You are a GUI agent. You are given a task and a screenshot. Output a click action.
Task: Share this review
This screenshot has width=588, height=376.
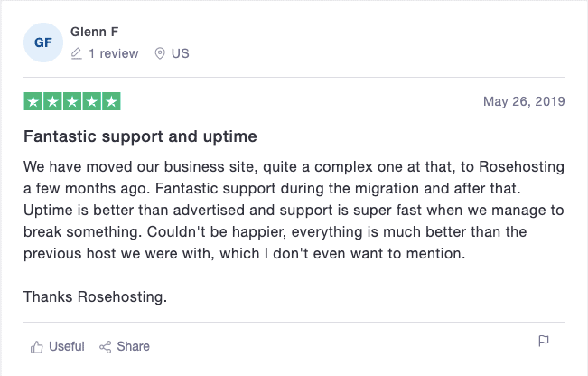click(133, 346)
